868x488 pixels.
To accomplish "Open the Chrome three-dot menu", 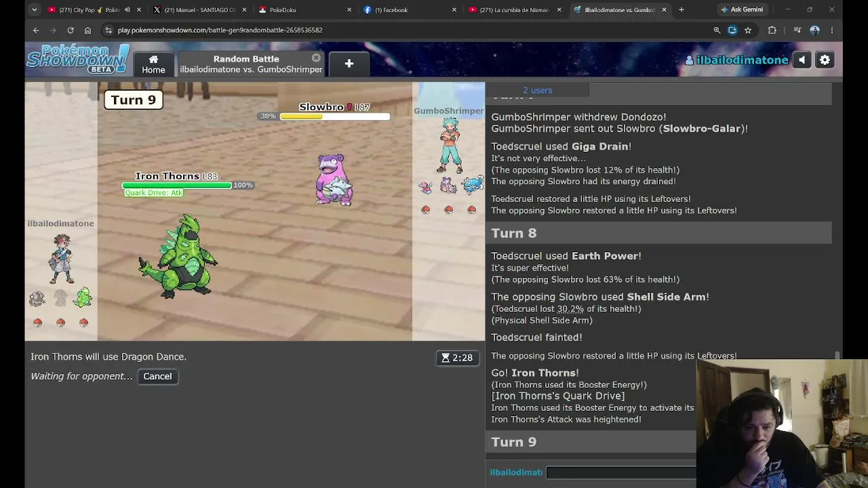I will (x=831, y=30).
